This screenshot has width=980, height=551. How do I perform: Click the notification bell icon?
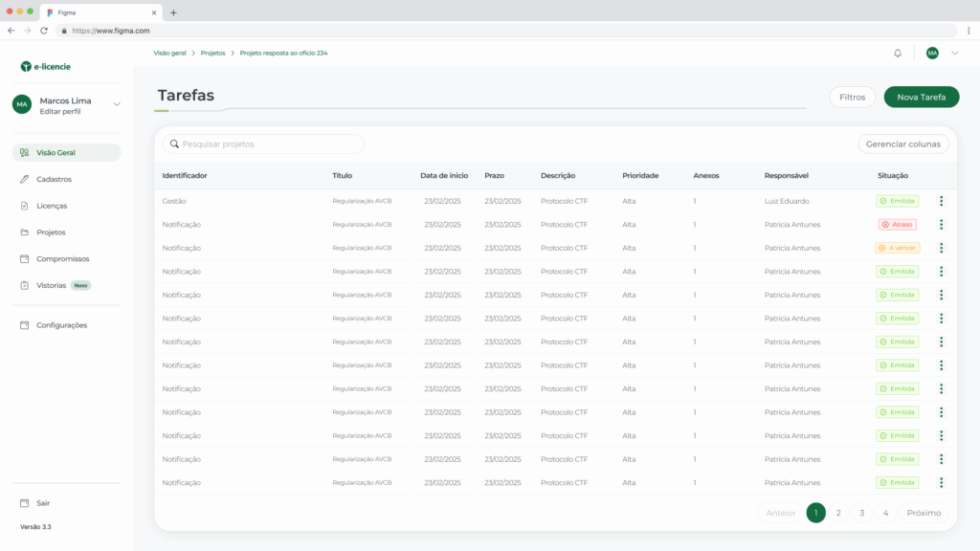[x=898, y=54]
